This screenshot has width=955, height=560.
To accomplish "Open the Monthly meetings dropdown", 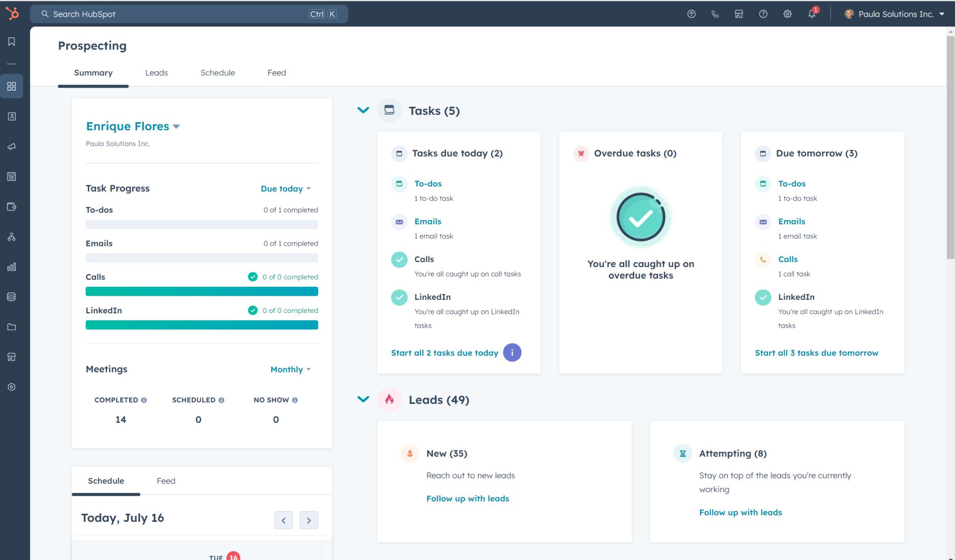I will click(290, 369).
